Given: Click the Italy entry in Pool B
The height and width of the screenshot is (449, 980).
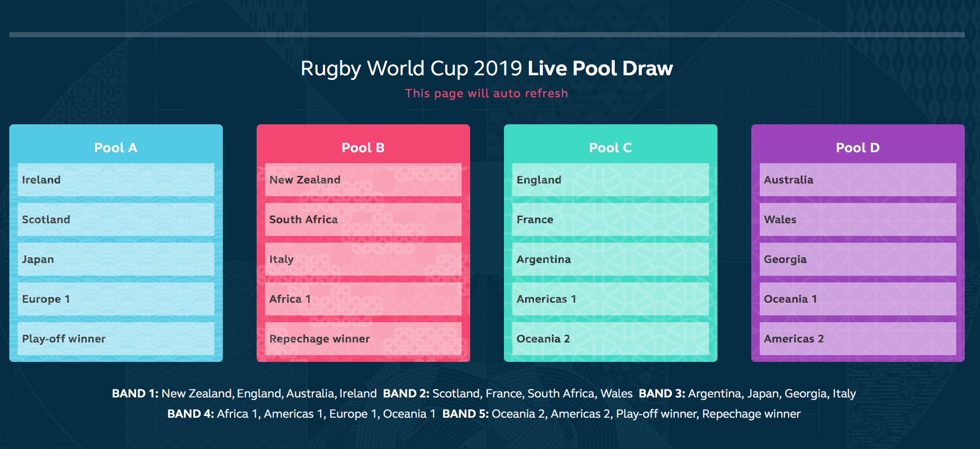Looking at the screenshot, I should [x=363, y=259].
